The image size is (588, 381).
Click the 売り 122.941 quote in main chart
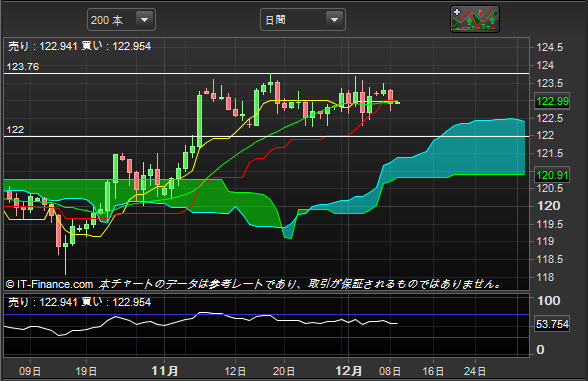(43, 46)
